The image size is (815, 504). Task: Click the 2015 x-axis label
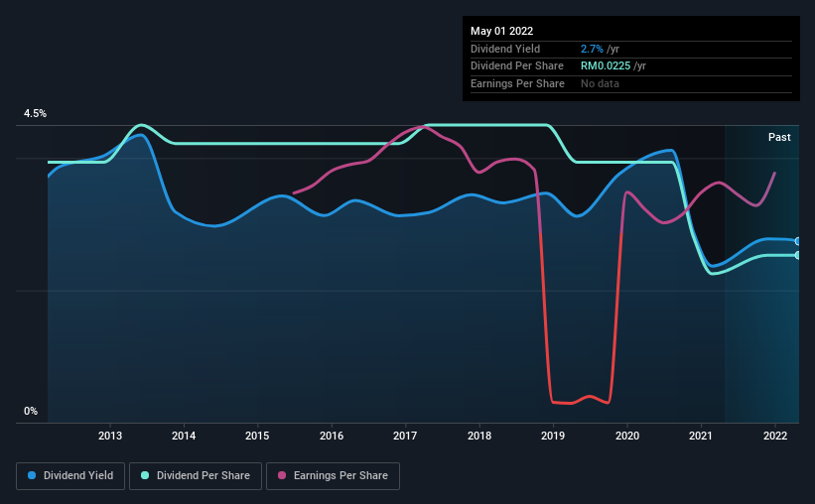pyautogui.click(x=257, y=436)
